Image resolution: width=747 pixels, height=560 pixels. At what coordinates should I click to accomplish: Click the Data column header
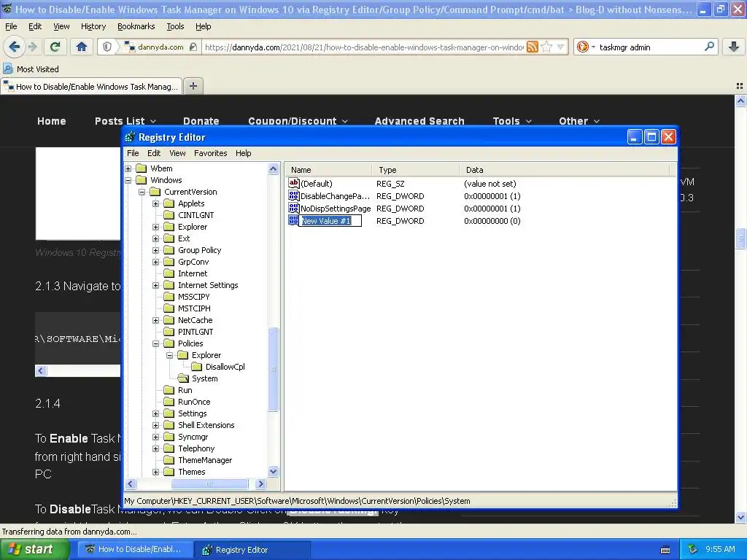(565, 169)
